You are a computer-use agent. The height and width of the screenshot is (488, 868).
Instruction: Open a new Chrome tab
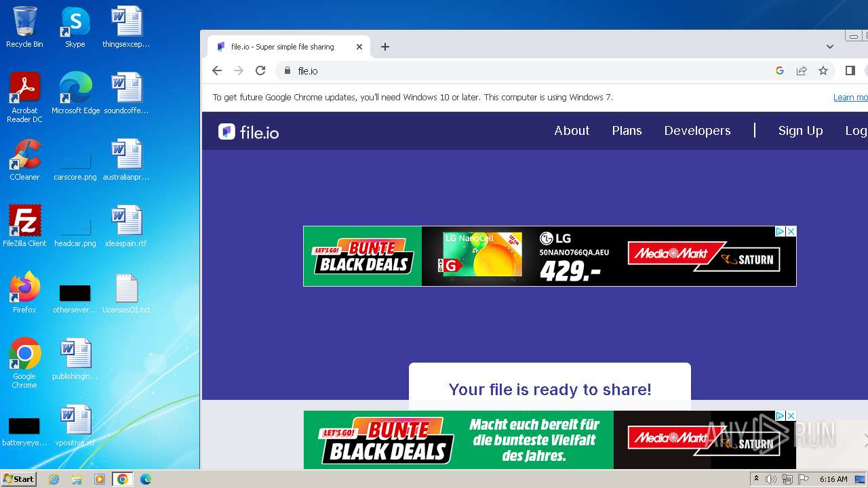pos(385,47)
